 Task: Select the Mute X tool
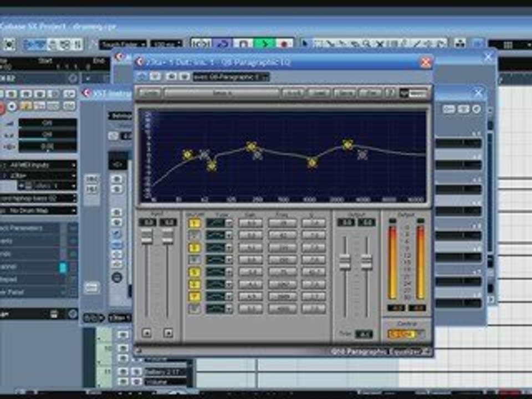click(380, 44)
